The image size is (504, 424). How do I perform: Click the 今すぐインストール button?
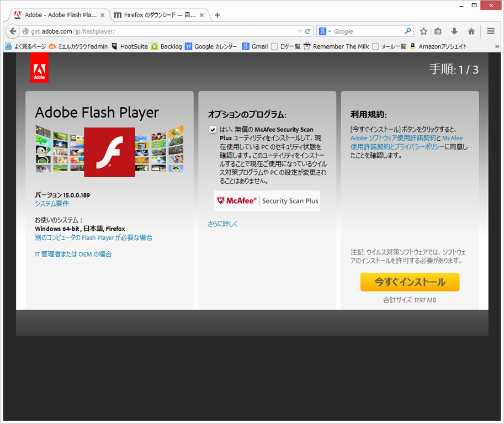(410, 282)
